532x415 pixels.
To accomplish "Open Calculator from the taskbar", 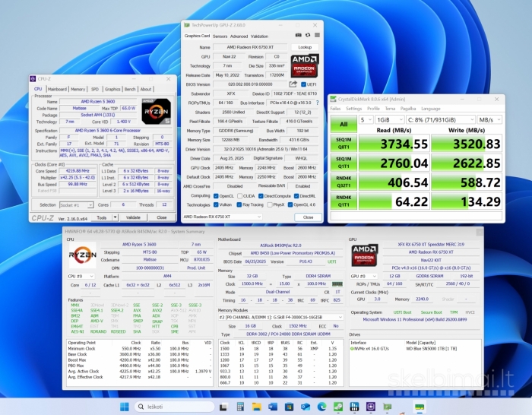I will [x=240, y=407].
